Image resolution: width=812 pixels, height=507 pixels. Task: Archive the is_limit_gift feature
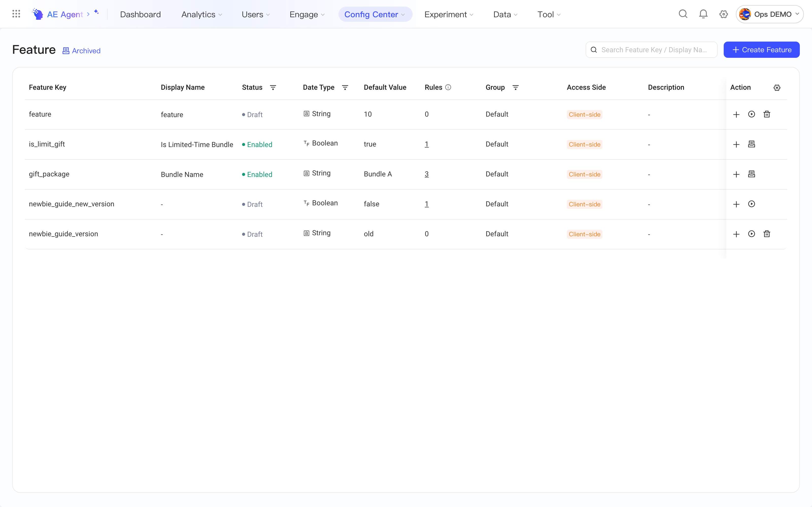[752, 144]
